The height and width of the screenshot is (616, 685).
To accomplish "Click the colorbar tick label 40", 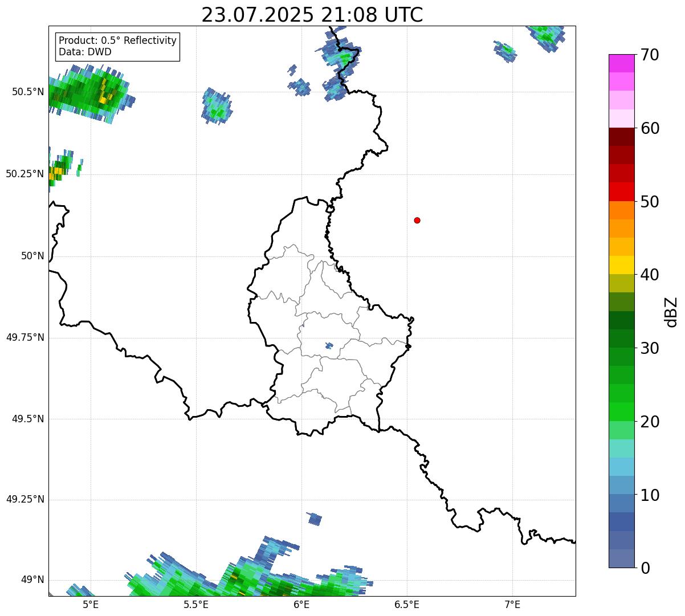I will 650,275.
